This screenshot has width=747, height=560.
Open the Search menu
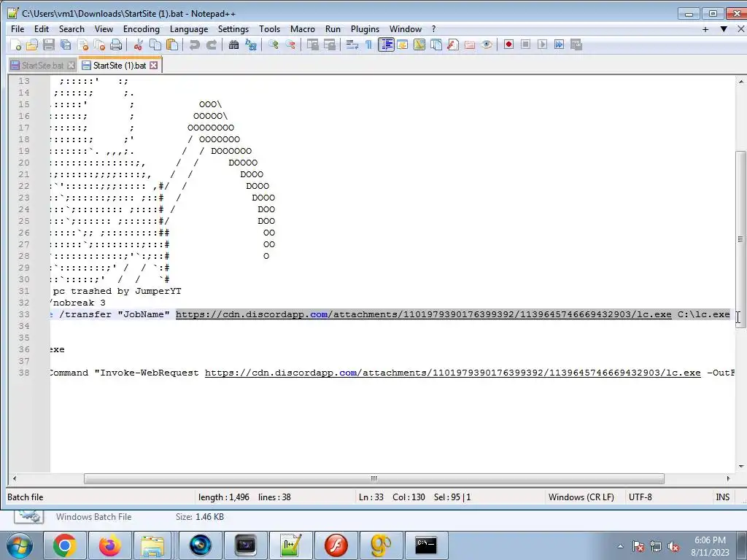(71, 29)
